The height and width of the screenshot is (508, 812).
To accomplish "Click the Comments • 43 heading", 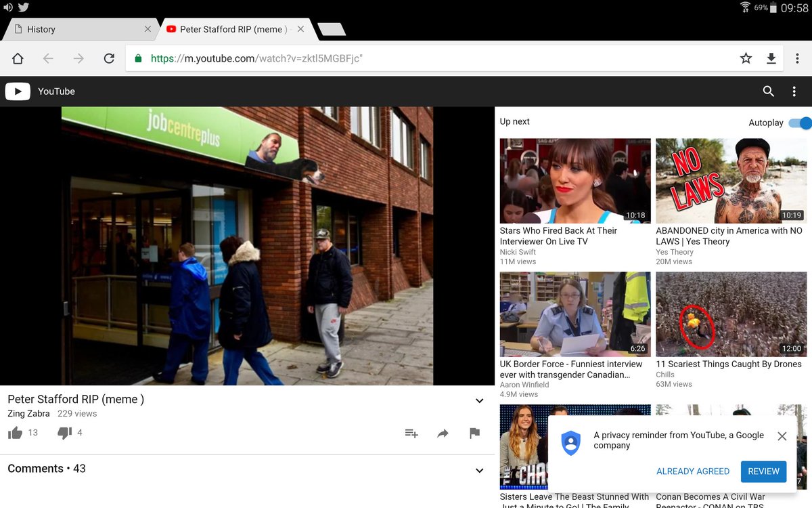I will pos(47,469).
